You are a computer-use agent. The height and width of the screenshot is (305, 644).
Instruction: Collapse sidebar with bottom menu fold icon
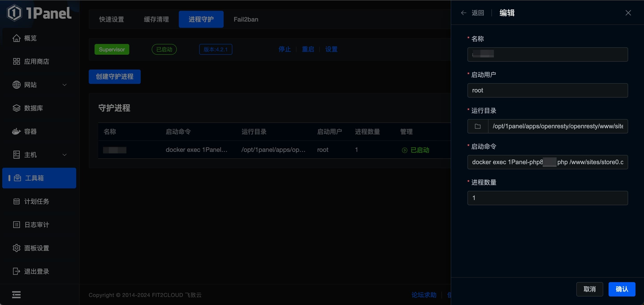17,295
